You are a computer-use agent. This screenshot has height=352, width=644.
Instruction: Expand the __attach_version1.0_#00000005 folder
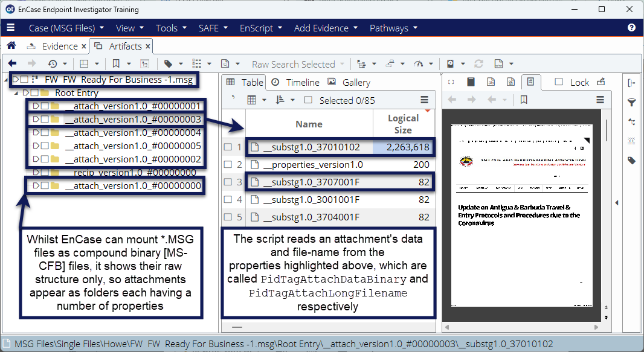pyautogui.click(x=36, y=146)
